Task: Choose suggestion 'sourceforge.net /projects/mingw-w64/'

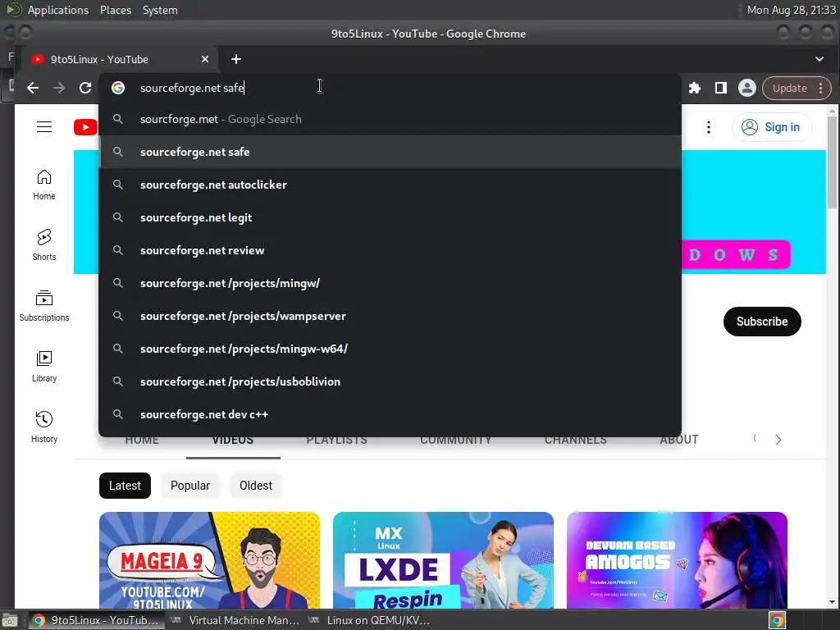Action: click(x=390, y=349)
